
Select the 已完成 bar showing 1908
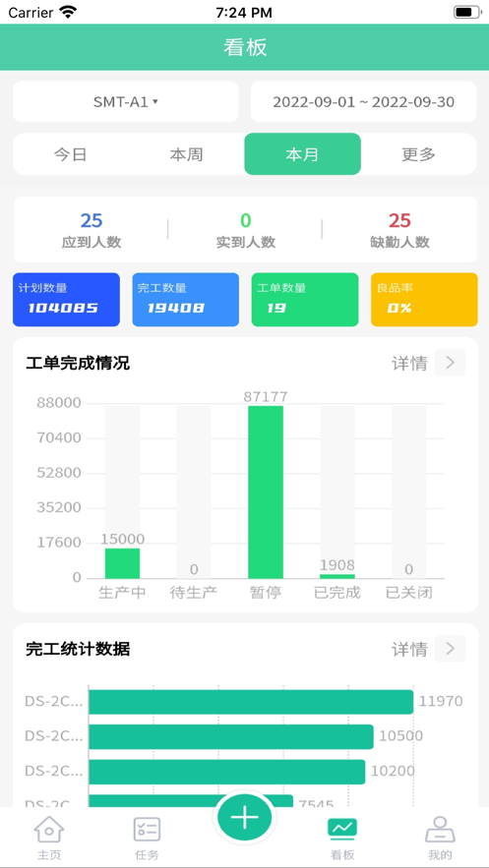[x=337, y=576]
